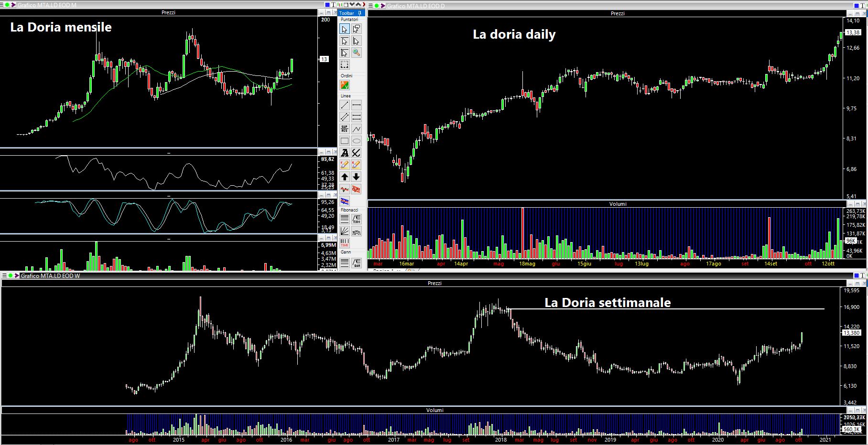The image size is (868, 445).
Task: Select the crosshair corner pointer tool
Action: [345, 53]
